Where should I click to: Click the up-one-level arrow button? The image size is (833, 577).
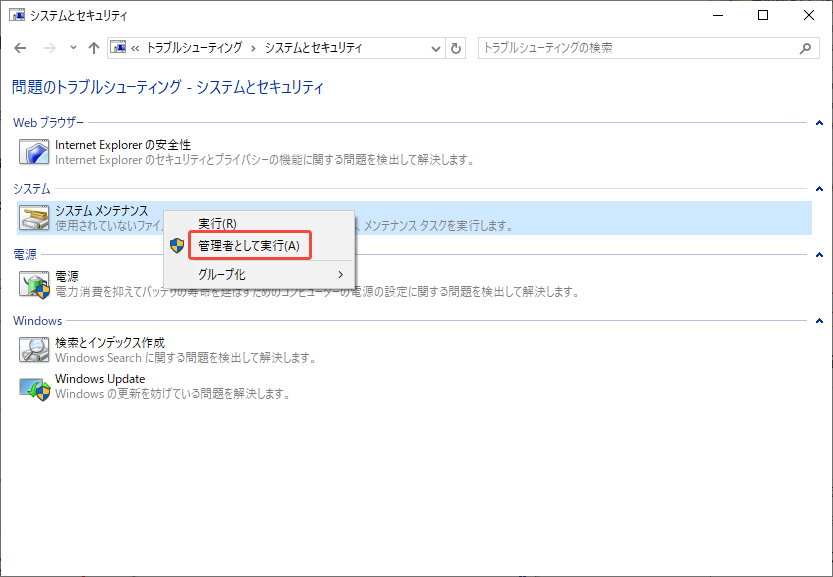pyautogui.click(x=94, y=47)
